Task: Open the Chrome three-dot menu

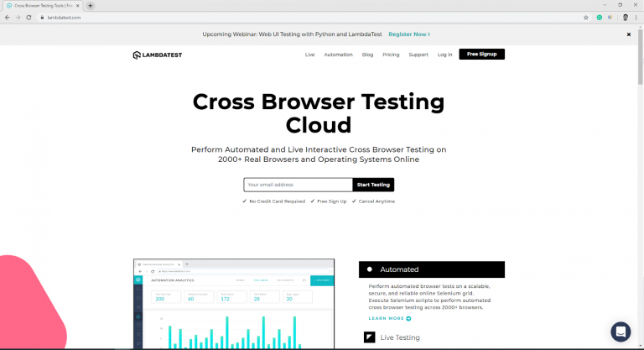Action: click(x=637, y=17)
